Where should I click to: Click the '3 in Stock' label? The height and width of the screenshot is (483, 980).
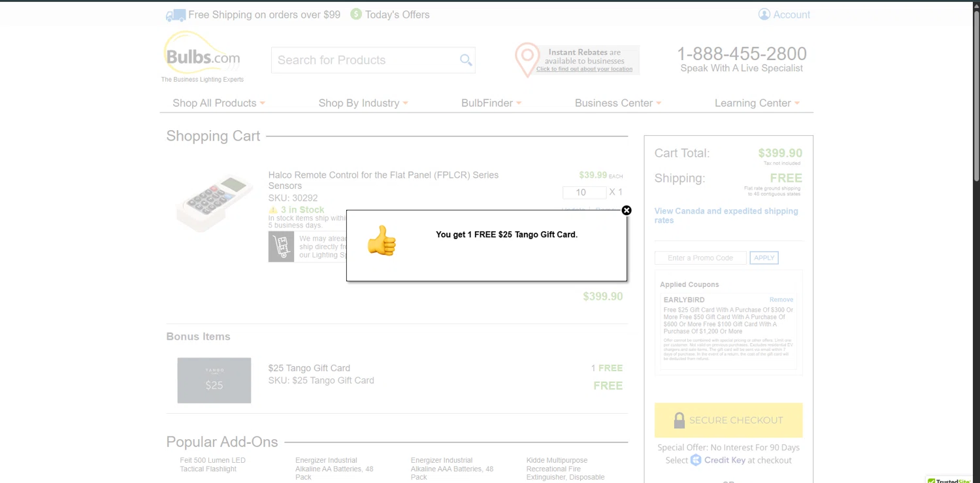[302, 210]
